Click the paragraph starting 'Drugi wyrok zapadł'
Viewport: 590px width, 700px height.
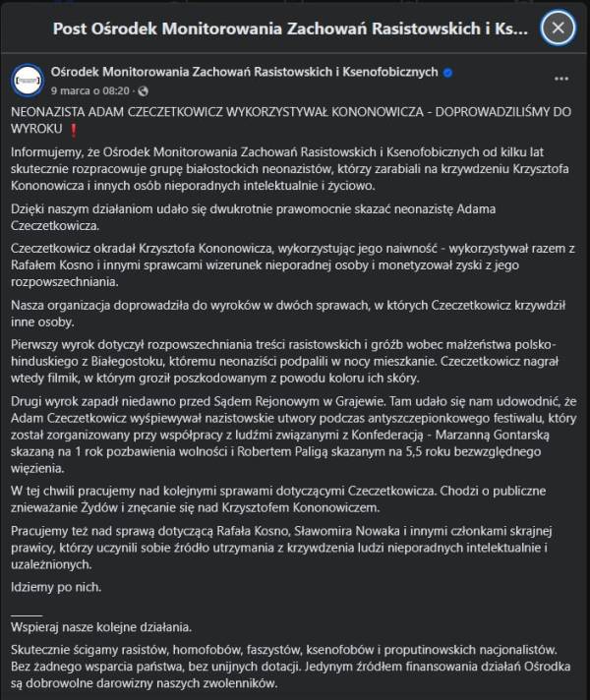pyautogui.click(x=293, y=435)
